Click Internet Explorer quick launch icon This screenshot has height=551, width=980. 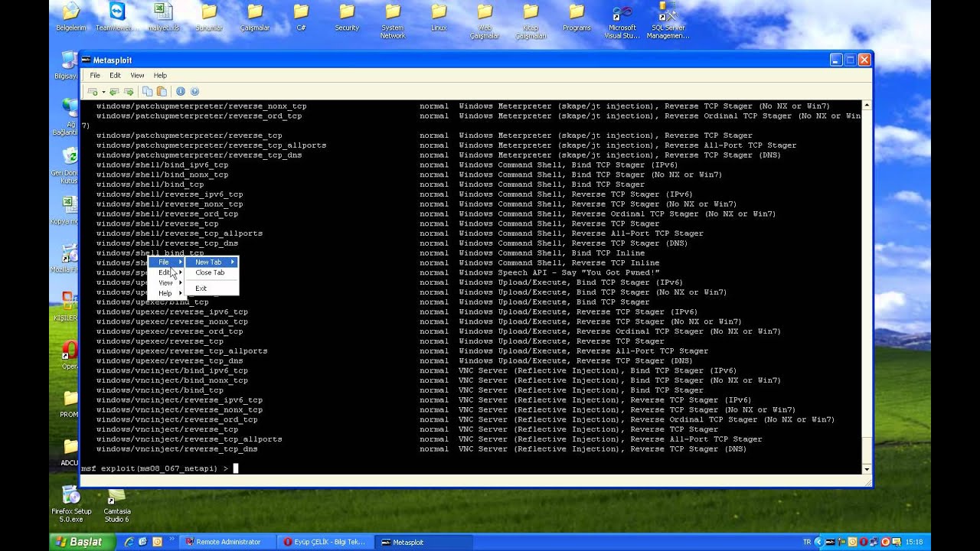point(129,542)
